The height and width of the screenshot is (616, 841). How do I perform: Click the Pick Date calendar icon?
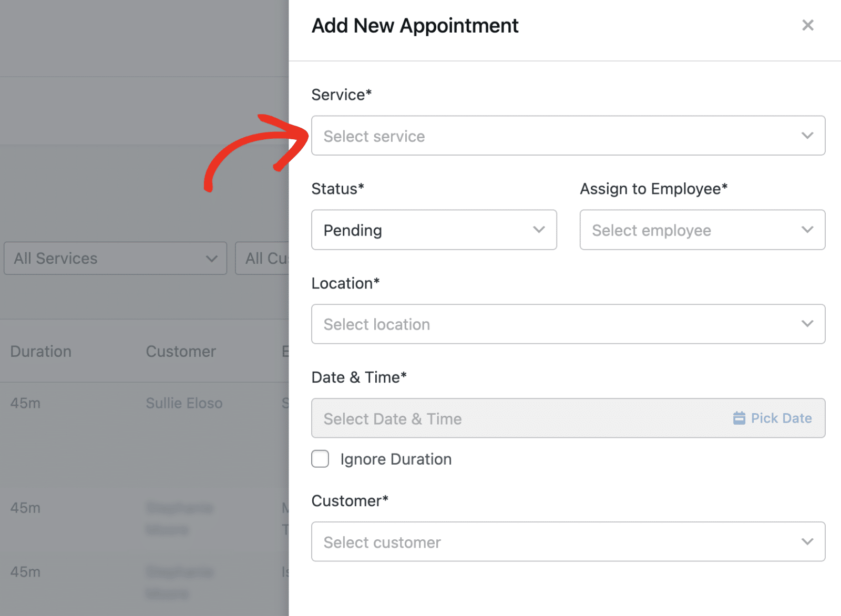[x=739, y=418]
